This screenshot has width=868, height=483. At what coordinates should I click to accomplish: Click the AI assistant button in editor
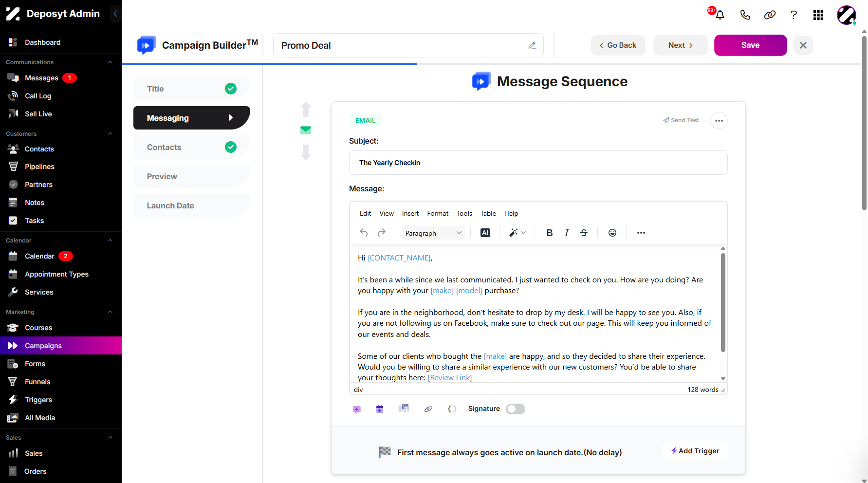point(485,233)
